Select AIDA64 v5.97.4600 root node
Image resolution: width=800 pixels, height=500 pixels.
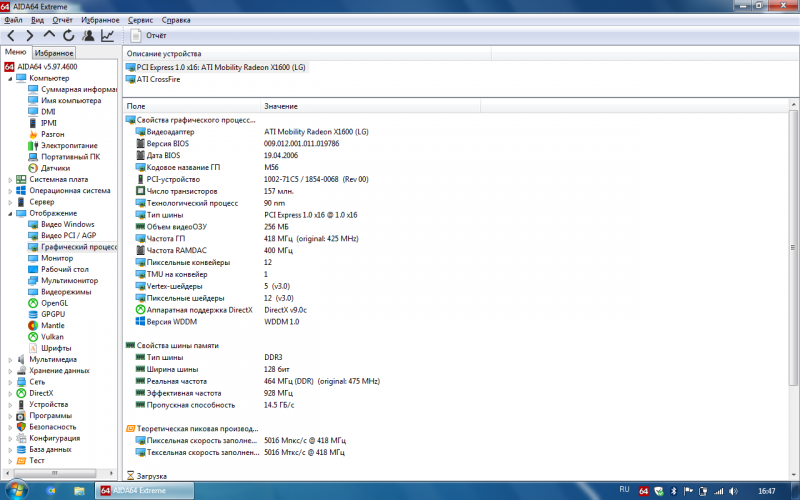(41, 66)
